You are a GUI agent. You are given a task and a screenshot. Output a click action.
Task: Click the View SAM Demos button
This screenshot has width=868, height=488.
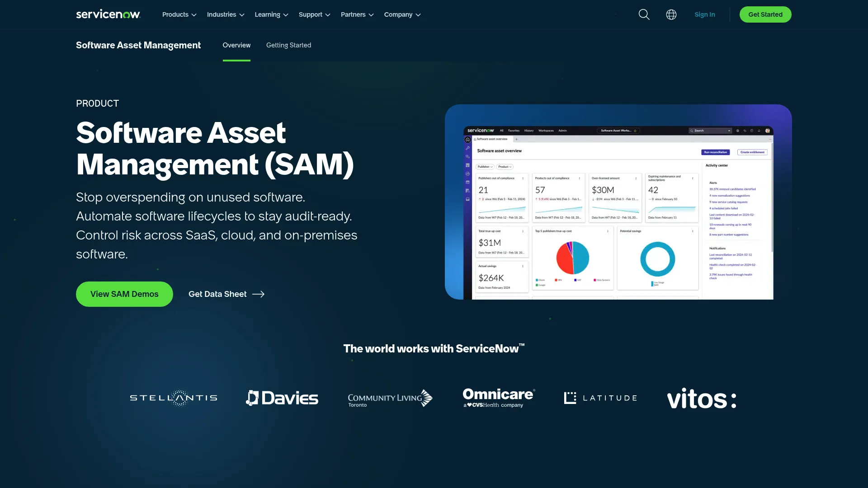pos(124,294)
